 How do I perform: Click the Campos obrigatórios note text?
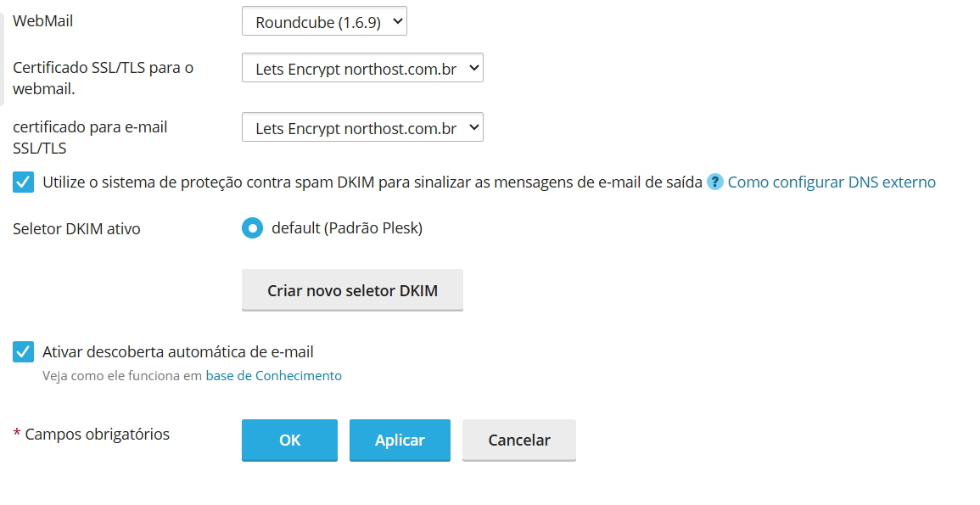coord(97,434)
